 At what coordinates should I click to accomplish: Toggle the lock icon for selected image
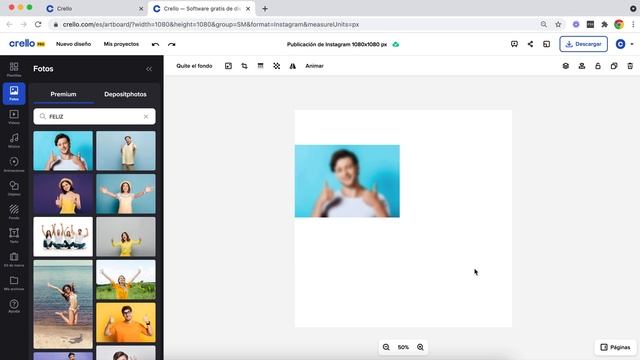click(598, 66)
